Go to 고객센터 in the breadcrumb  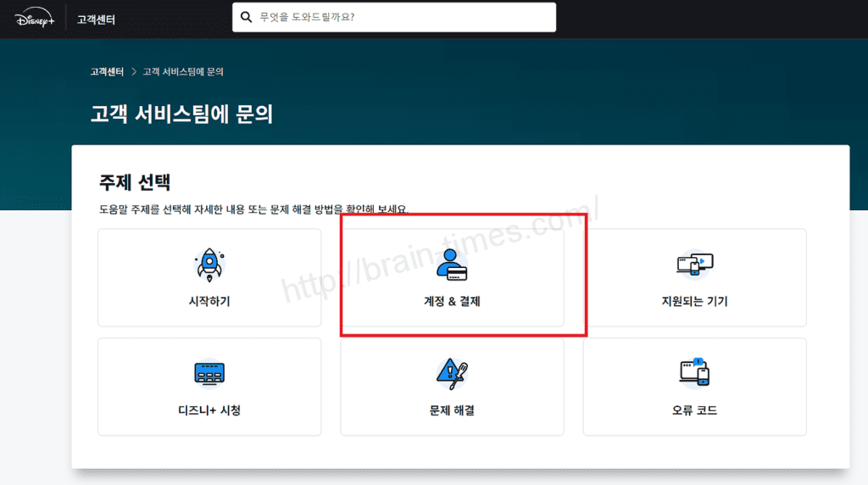click(107, 72)
